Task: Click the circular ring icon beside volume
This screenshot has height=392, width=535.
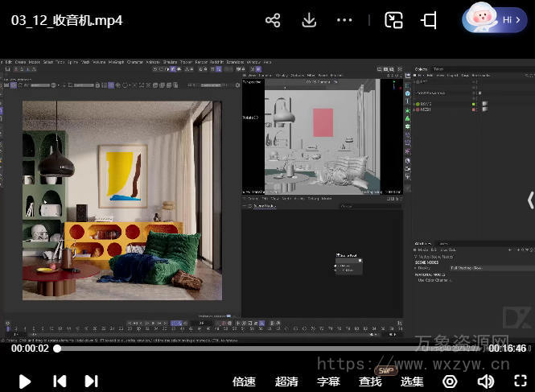Action: (451, 382)
